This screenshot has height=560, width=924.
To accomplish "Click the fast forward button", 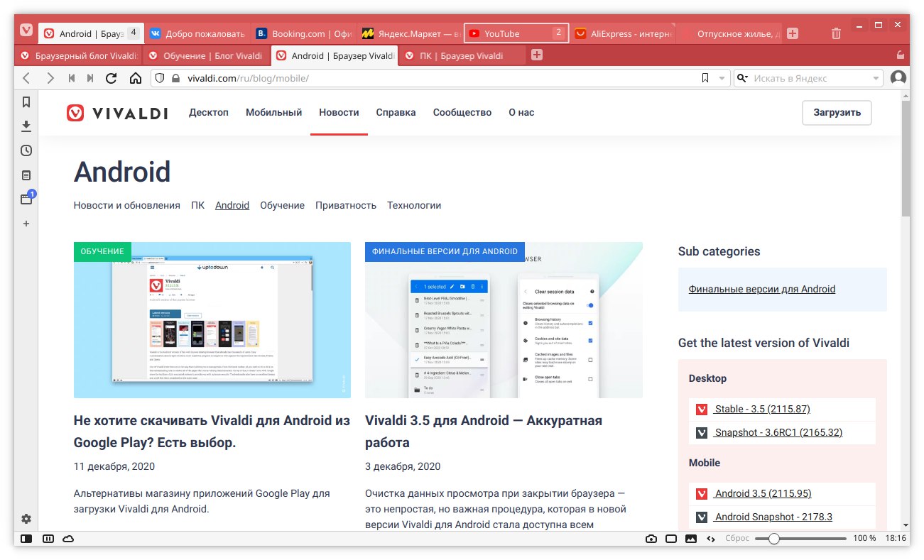I will point(90,78).
